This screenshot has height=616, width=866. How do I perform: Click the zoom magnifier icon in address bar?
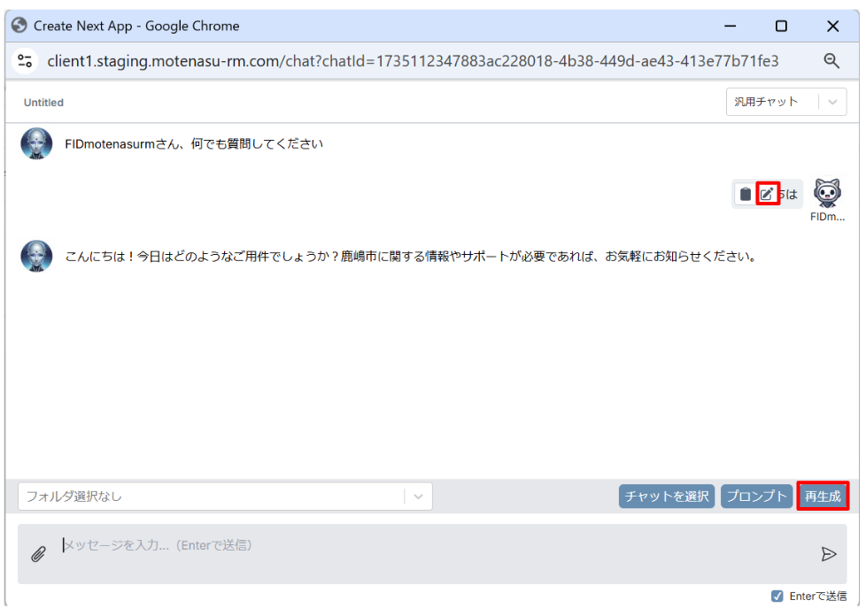point(831,61)
